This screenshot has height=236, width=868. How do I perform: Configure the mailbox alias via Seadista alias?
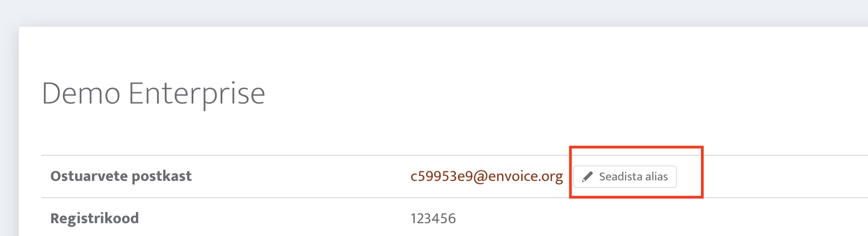click(x=625, y=177)
